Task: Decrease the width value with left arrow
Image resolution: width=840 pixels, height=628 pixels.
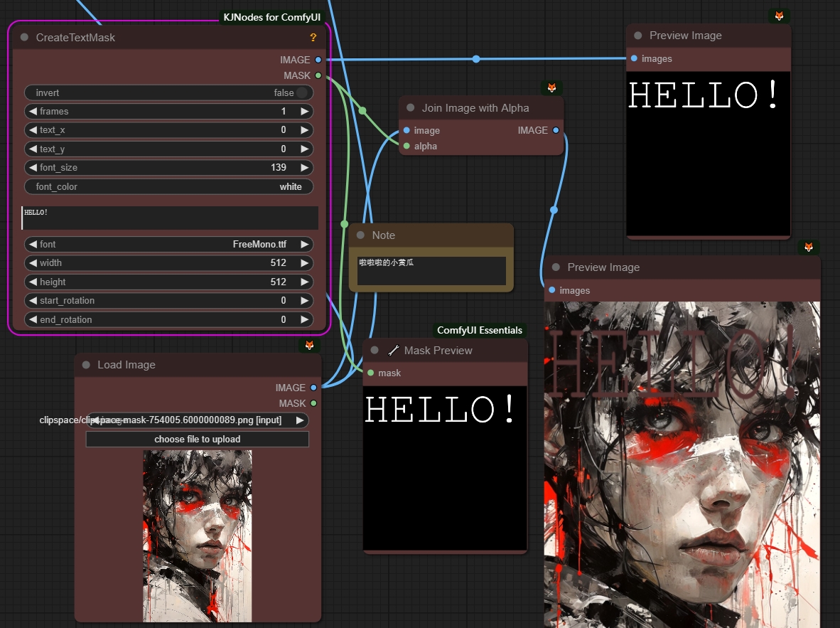Action: pos(32,263)
